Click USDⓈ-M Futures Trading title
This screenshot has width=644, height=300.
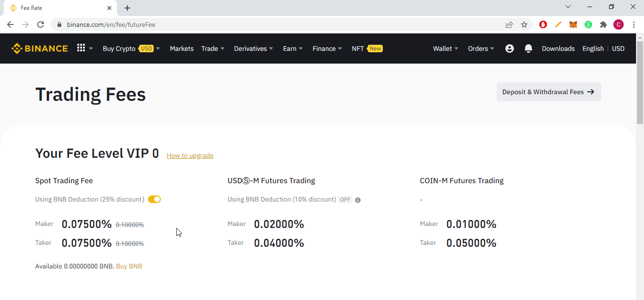[271, 180]
